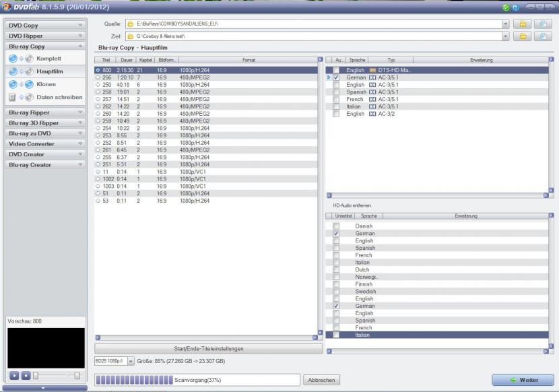
Task: Click Abbrechen to cancel scanning
Action: tap(321, 381)
